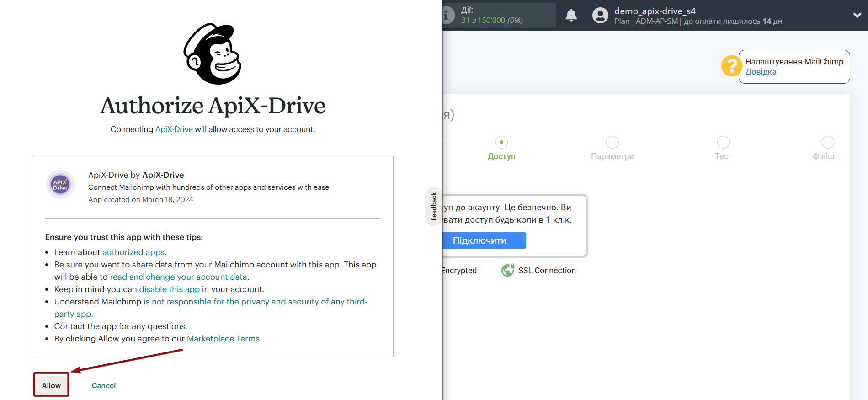Click the Налаштування MailChimp title
This screenshot has height=400, width=868.
pyautogui.click(x=794, y=62)
